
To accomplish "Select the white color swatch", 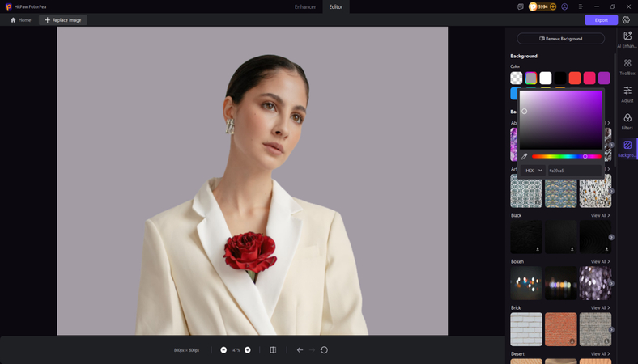I will coord(546,78).
